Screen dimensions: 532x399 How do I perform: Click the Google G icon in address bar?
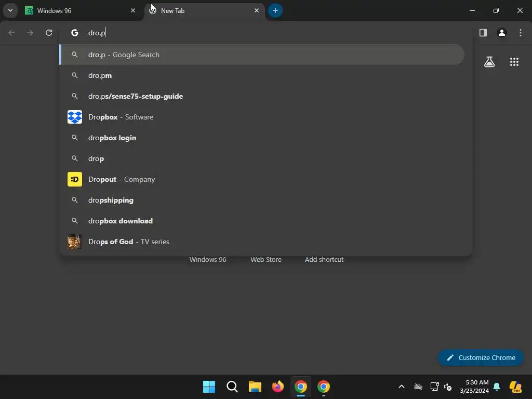click(75, 33)
